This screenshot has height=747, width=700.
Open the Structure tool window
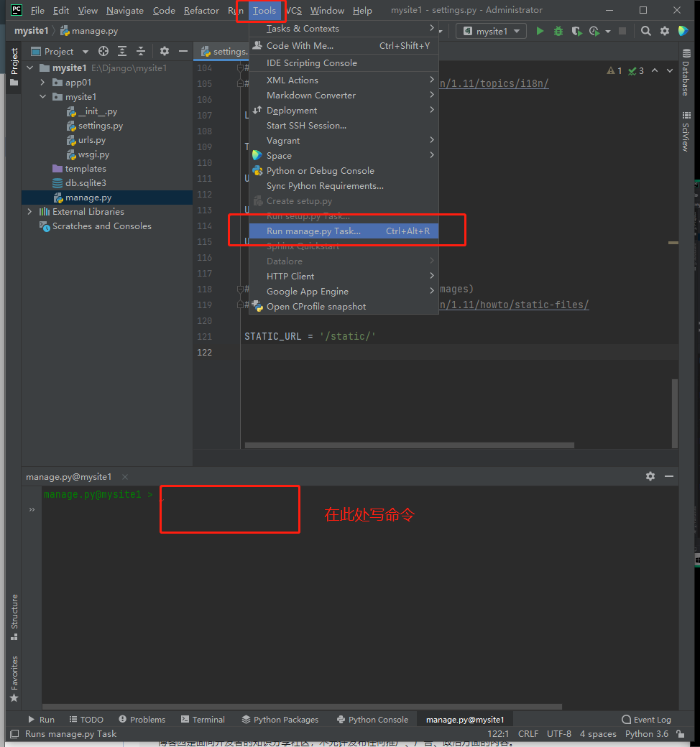[x=14, y=617]
